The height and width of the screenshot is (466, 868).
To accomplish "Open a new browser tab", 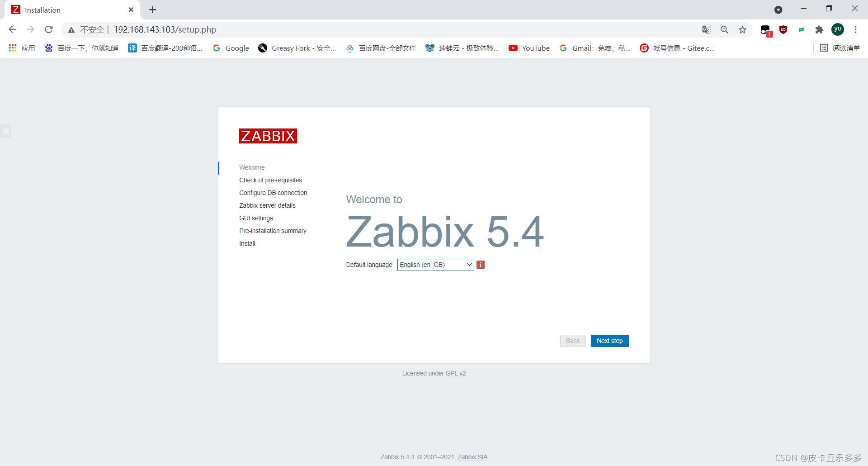I will click(x=153, y=10).
